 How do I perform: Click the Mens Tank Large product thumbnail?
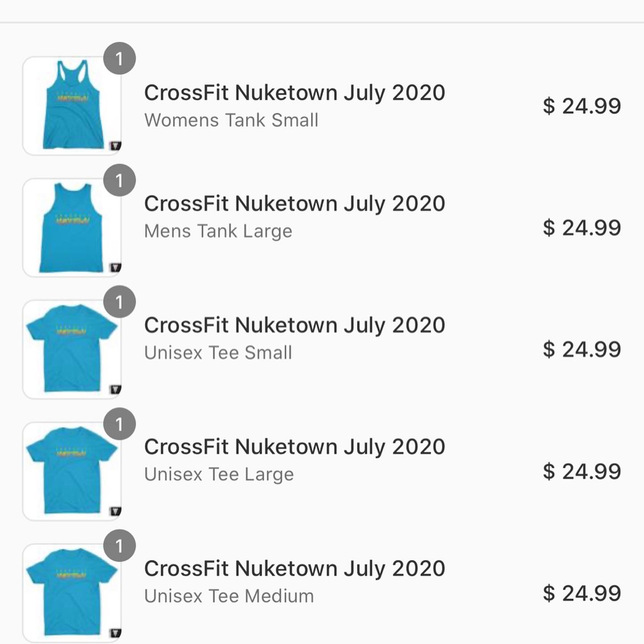click(x=72, y=228)
